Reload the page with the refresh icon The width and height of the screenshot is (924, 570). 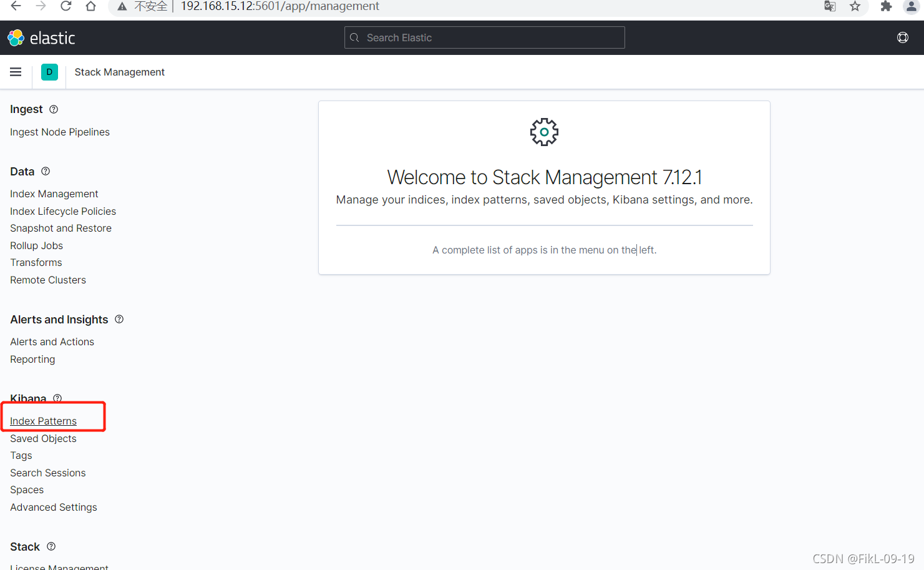66,6
